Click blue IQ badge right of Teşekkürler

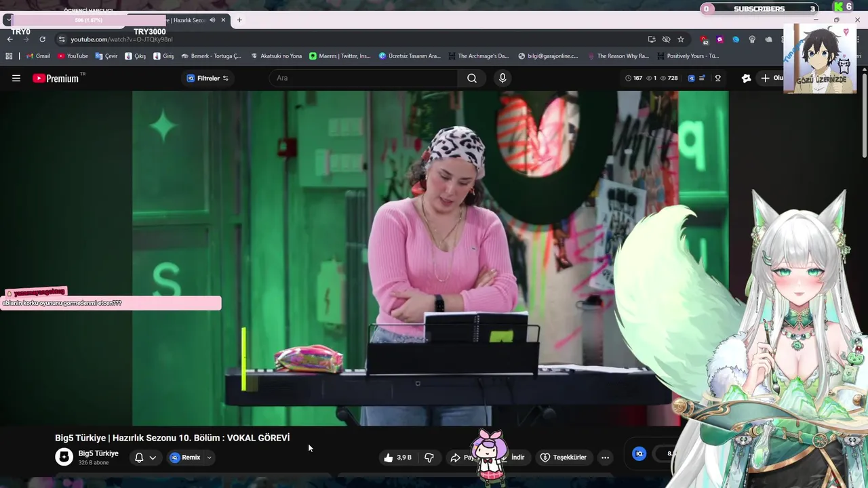639,453
